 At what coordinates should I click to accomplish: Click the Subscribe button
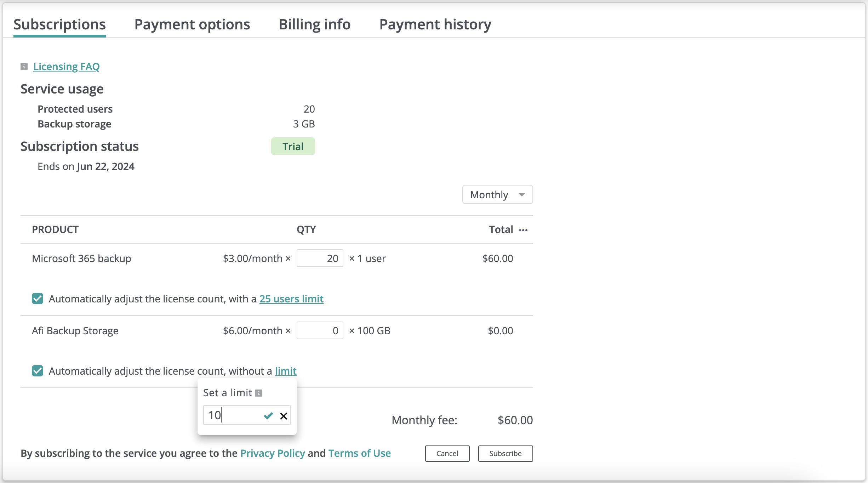tap(506, 454)
